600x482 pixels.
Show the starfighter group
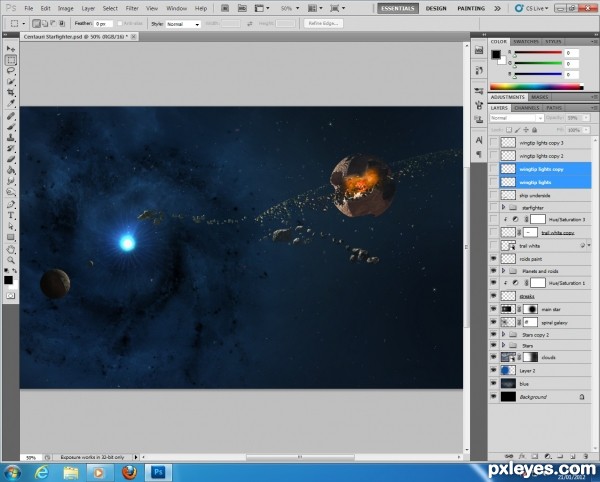pyautogui.click(x=494, y=207)
